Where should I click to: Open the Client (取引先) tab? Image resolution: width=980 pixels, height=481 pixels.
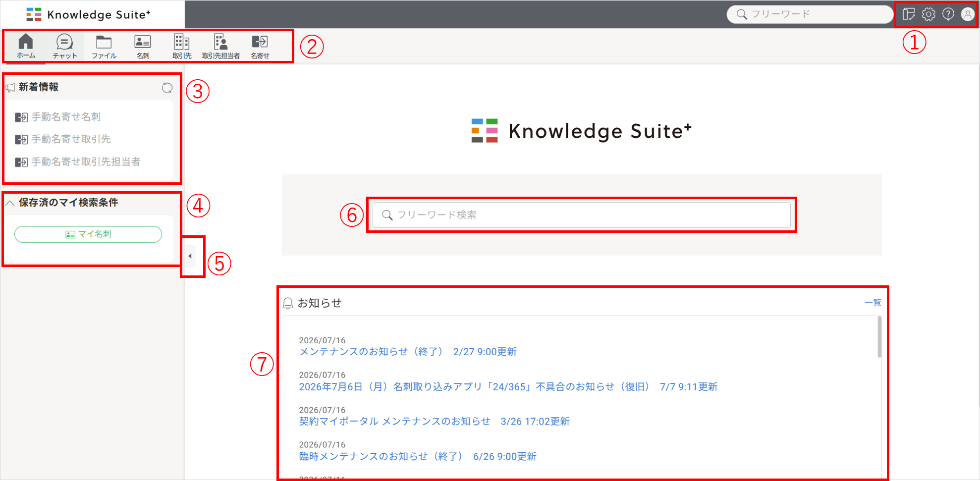point(182,47)
